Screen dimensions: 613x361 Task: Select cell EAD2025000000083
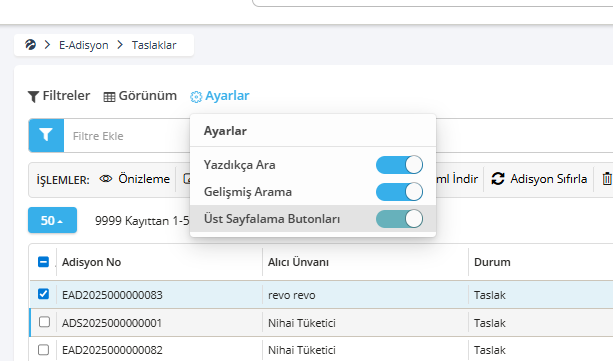[112, 295]
